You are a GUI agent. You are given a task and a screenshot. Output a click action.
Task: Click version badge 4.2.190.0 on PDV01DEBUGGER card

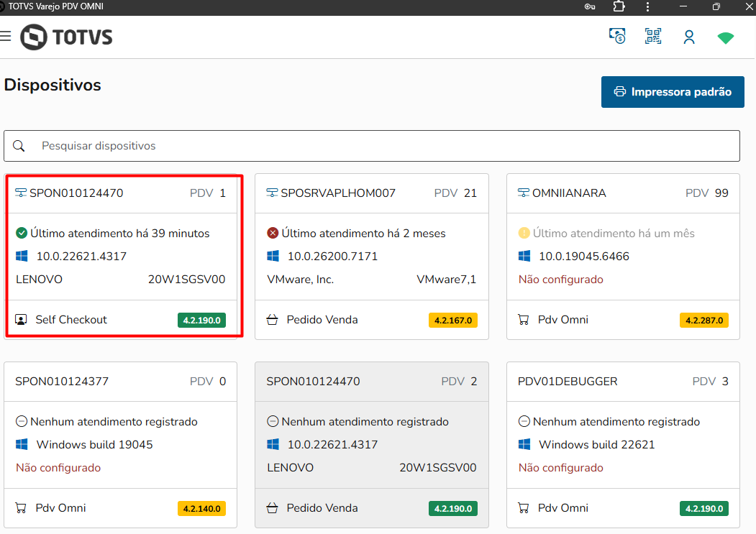[x=704, y=508]
